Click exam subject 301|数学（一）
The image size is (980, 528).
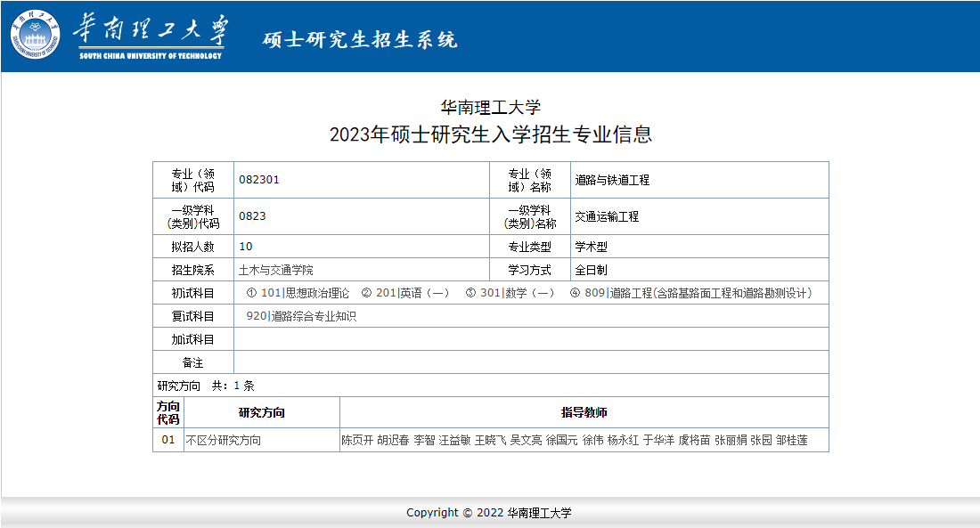tap(510, 293)
